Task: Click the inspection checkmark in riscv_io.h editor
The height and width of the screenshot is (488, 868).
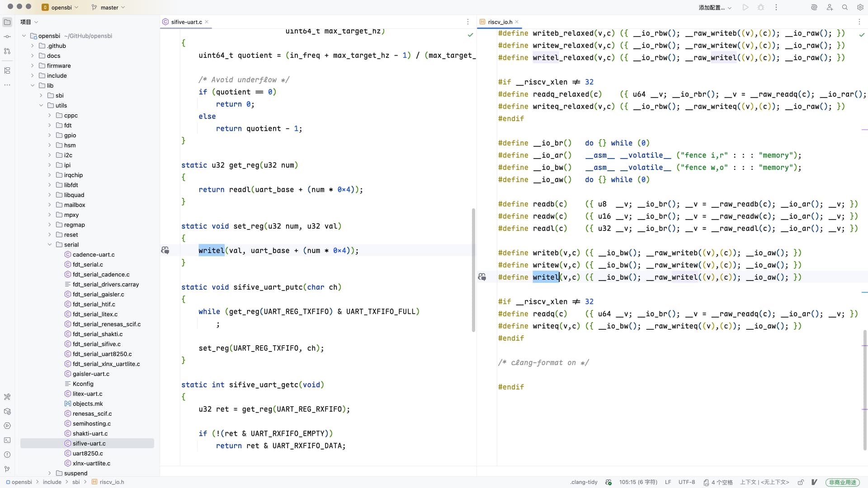Action: click(862, 35)
